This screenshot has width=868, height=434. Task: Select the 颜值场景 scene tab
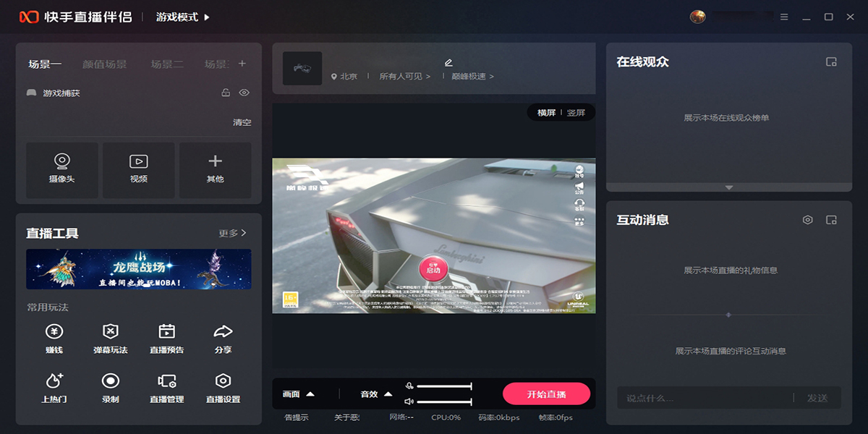tap(105, 64)
